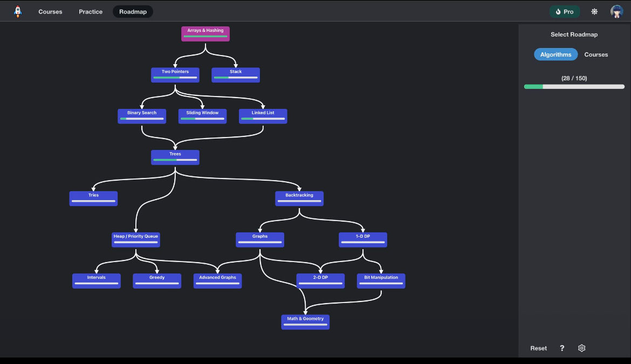
Task: Open the 1-D DP node
Action: click(363, 240)
